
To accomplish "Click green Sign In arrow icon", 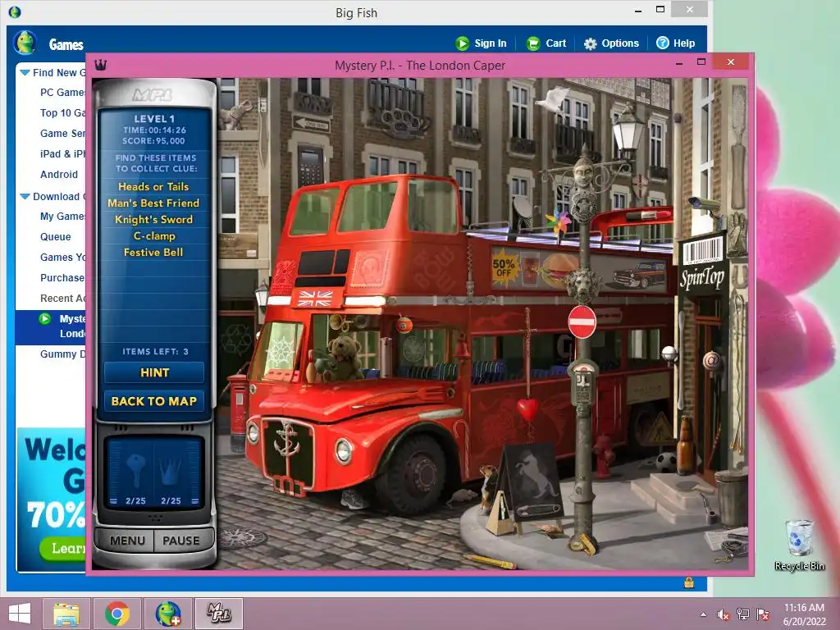I will click(x=463, y=43).
